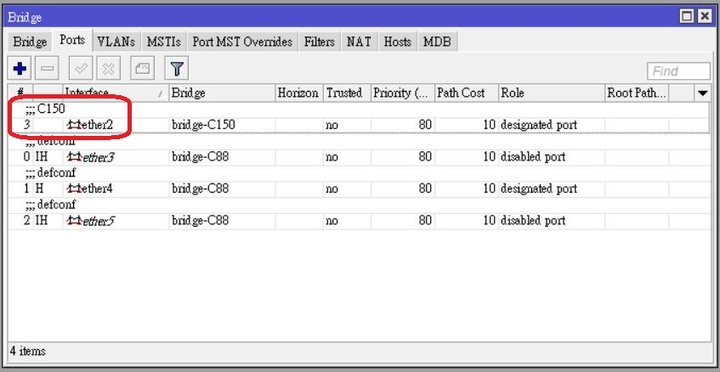This screenshot has height=372, width=720.
Task: Click the Comment note button
Action: click(x=142, y=69)
